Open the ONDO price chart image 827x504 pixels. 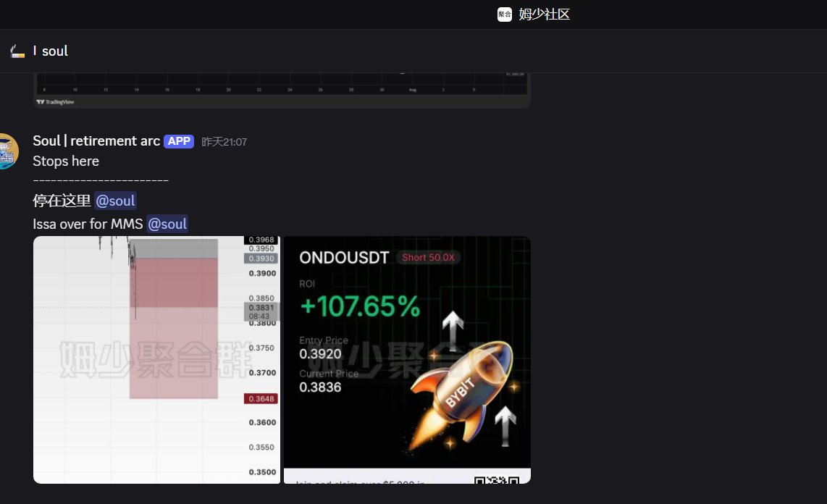coord(156,360)
